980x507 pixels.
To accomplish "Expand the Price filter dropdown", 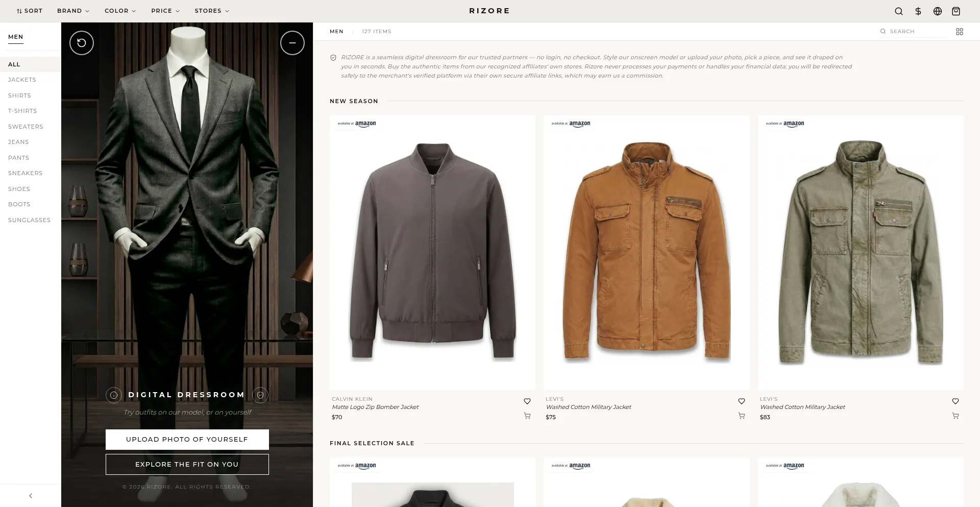I will pyautogui.click(x=165, y=11).
